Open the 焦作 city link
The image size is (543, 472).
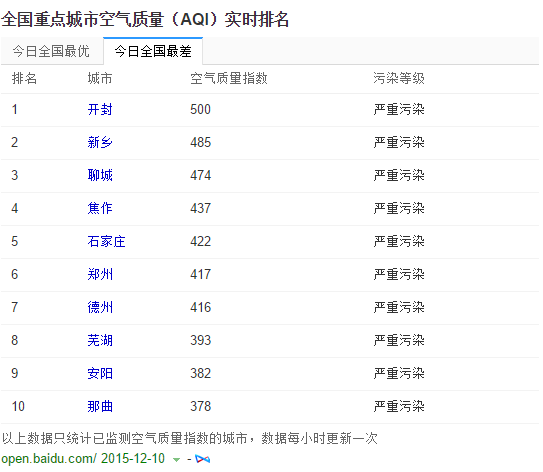tap(100, 208)
